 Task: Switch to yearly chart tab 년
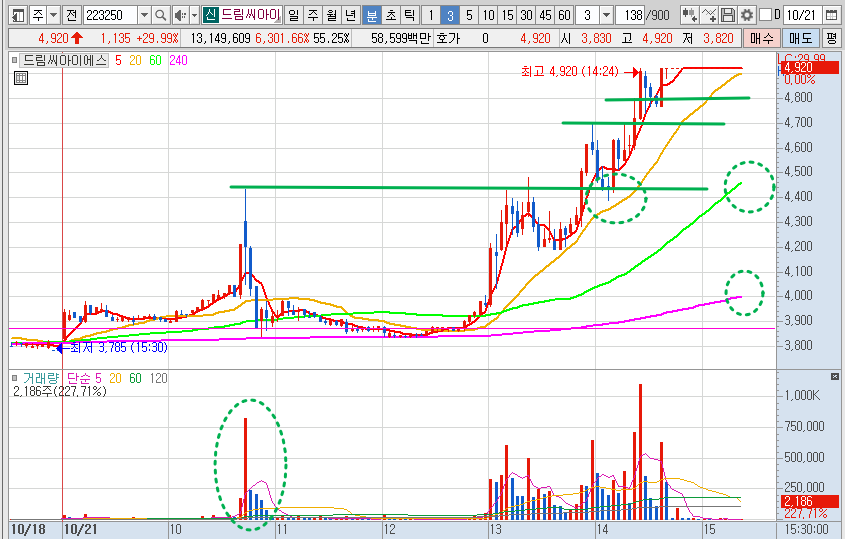click(351, 15)
